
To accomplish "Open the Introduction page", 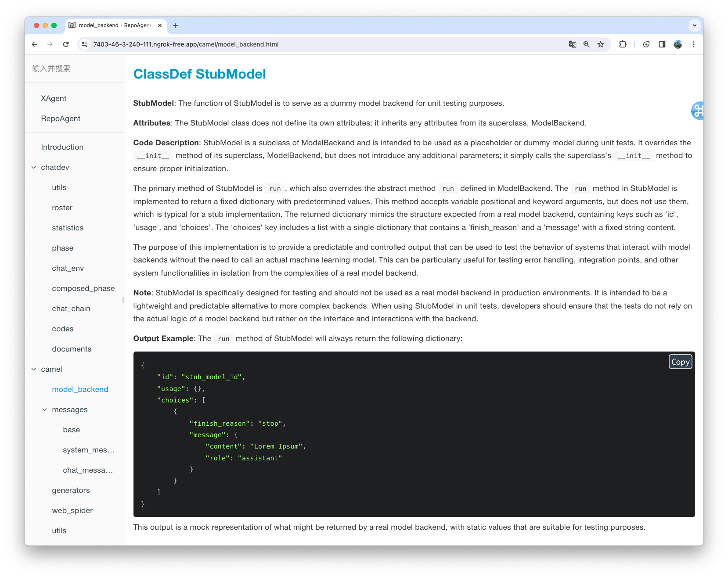I will tap(62, 147).
